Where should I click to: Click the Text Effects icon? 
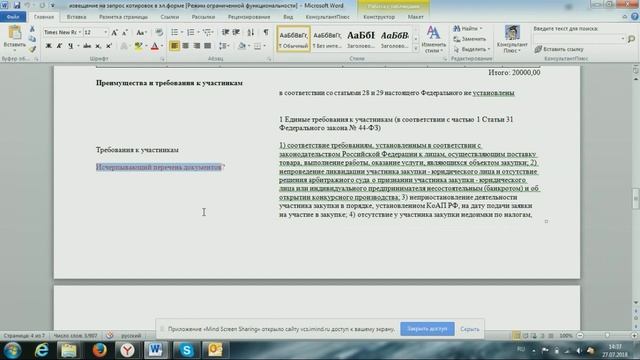124,46
